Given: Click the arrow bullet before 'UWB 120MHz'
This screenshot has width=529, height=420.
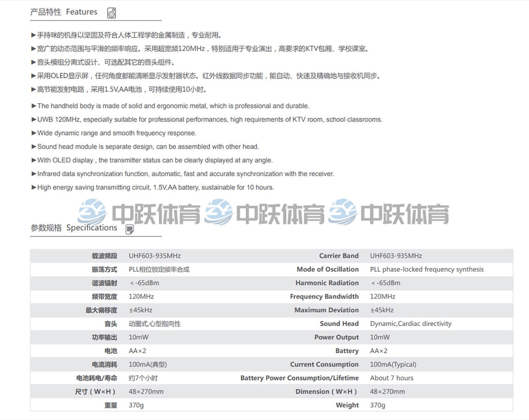Looking at the screenshot, I should tap(34, 119).
